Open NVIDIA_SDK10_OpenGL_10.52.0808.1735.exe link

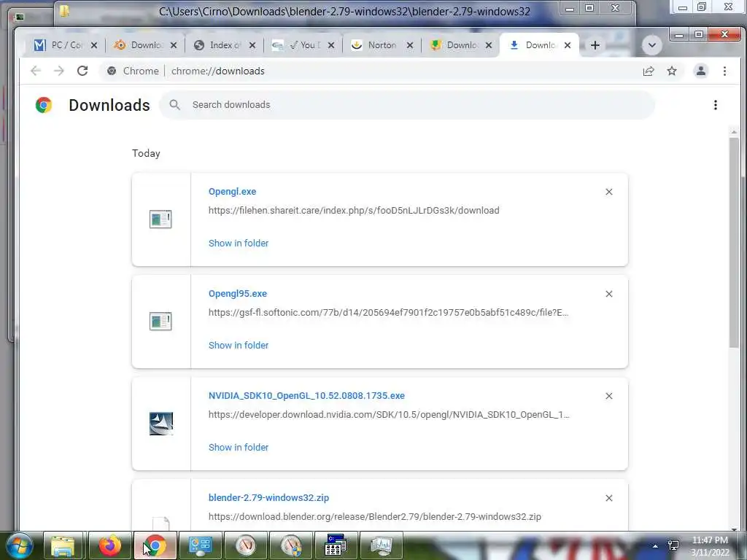pos(306,396)
